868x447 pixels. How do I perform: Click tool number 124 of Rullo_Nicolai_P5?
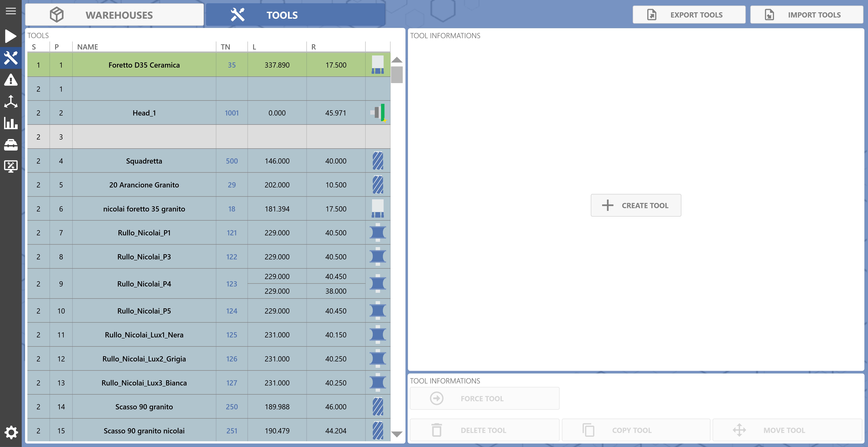pyautogui.click(x=232, y=311)
